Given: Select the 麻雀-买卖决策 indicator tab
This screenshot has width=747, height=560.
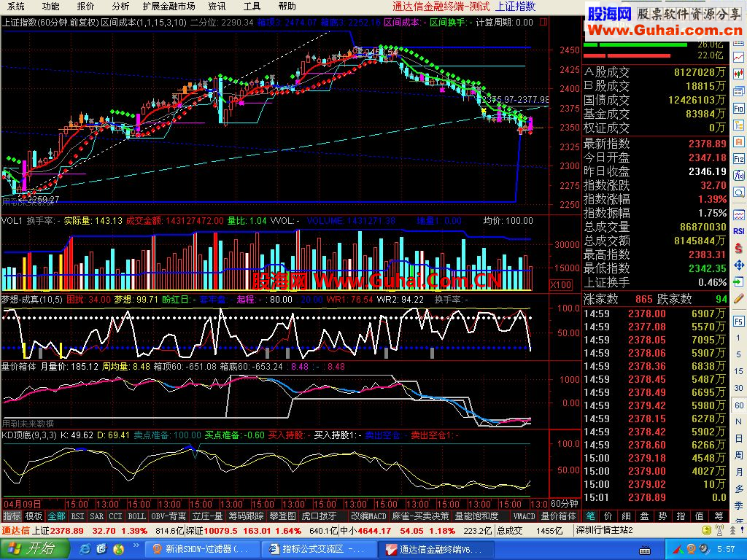Looking at the screenshot, I should pos(420,516).
